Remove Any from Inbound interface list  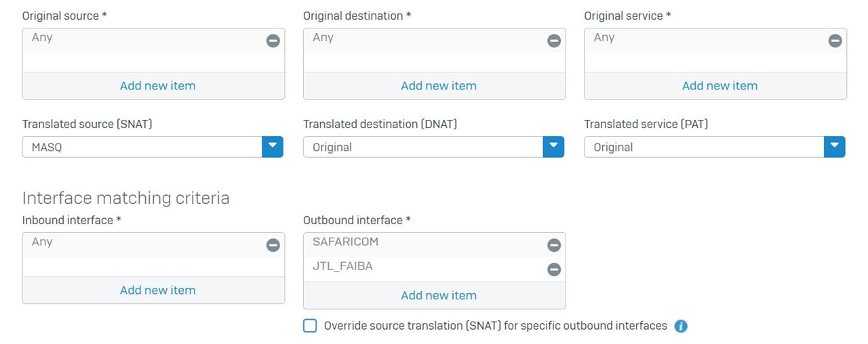pyautogui.click(x=273, y=245)
